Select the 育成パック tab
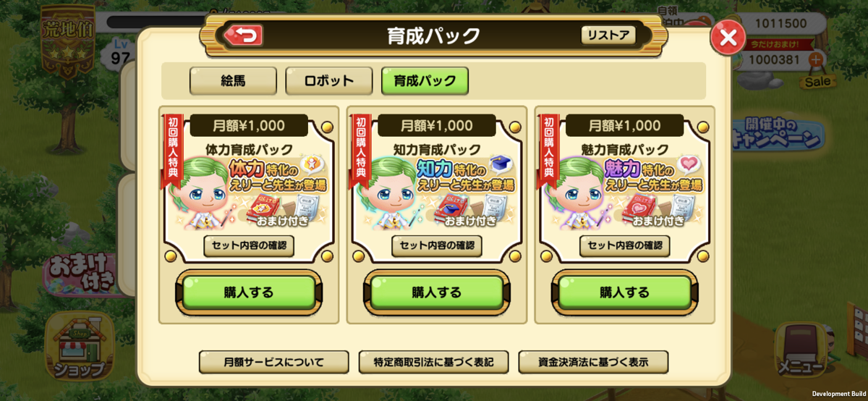The height and width of the screenshot is (401, 868). click(x=425, y=81)
